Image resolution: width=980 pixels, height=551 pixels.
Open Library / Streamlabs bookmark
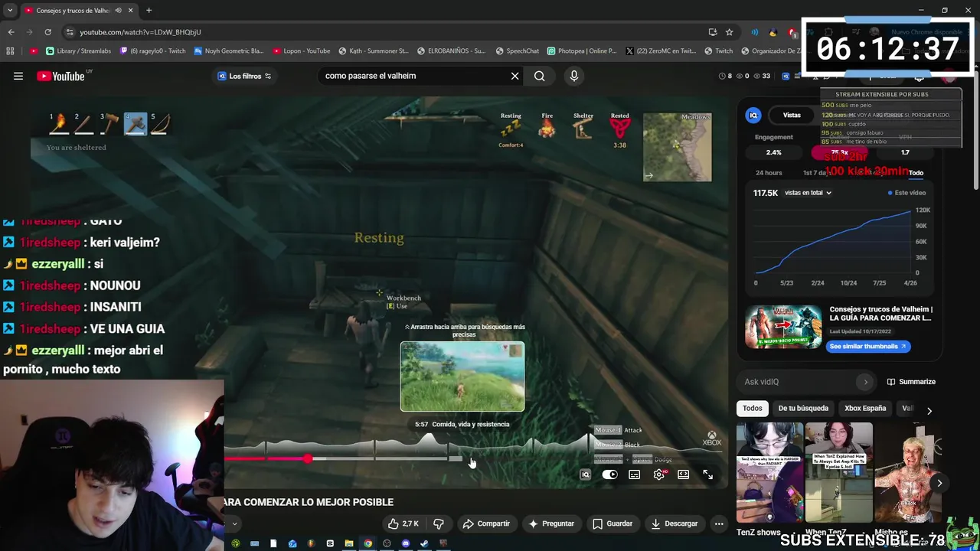[x=78, y=51]
